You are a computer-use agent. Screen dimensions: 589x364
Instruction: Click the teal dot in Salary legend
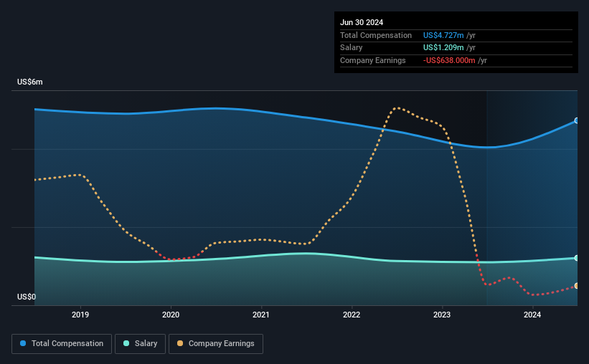click(x=126, y=343)
